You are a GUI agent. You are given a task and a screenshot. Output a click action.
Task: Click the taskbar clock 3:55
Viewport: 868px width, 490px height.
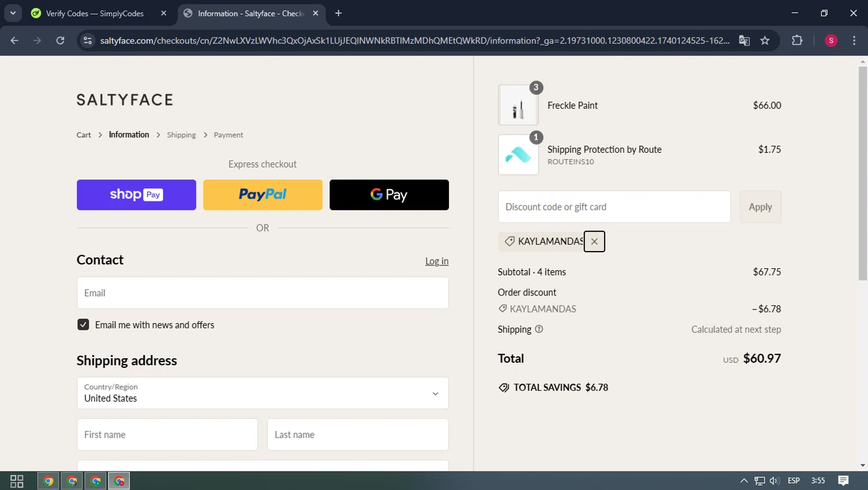(818, 481)
